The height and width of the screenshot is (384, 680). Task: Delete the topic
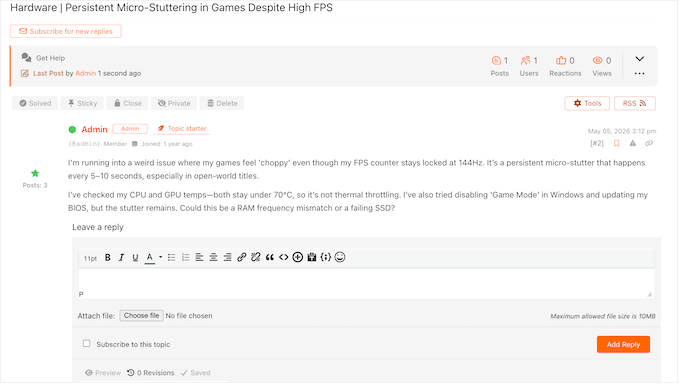pos(222,104)
